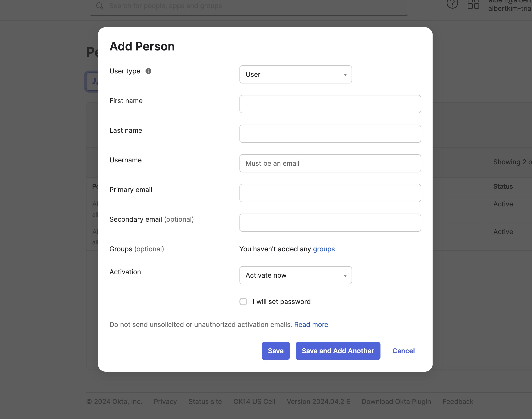The width and height of the screenshot is (532, 419).
Task: Click the Secondary email field
Action: pos(330,223)
